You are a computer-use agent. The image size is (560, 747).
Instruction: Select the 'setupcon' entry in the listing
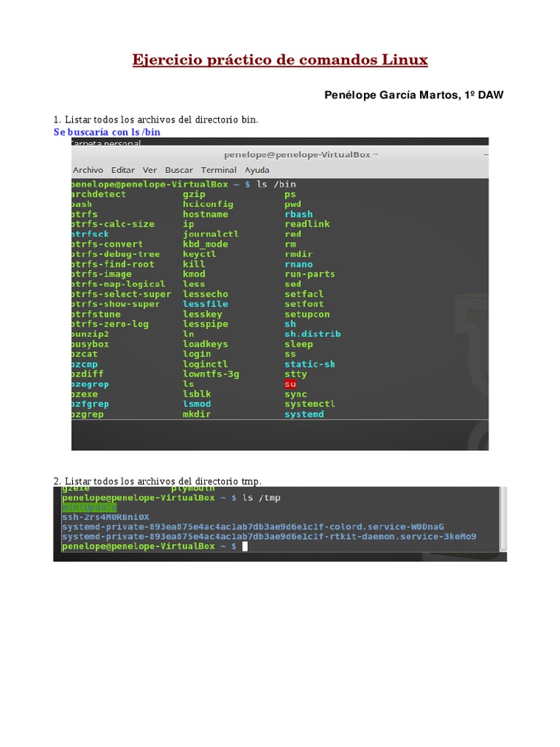pyautogui.click(x=307, y=314)
